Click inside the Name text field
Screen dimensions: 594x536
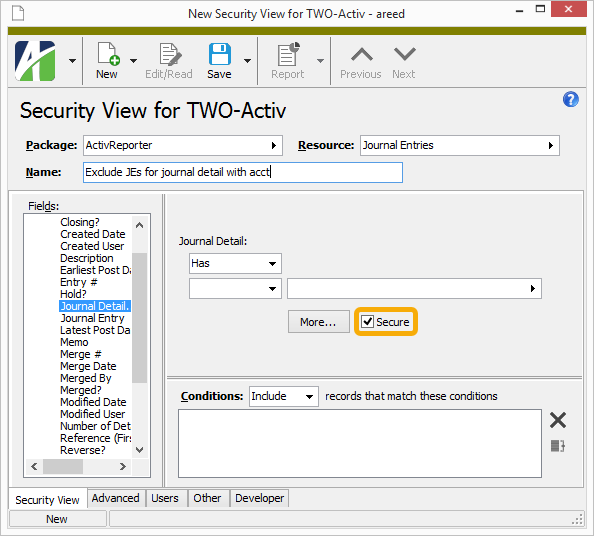(x=242, y=172)
